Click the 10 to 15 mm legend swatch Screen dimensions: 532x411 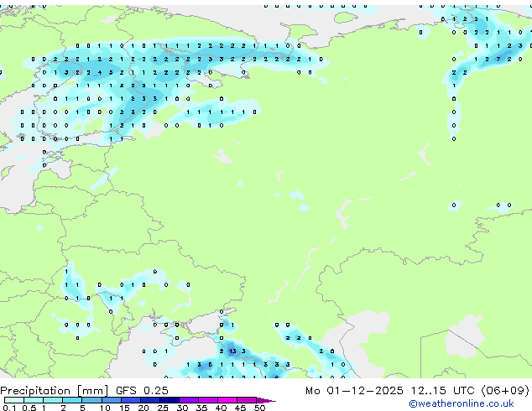tap(111, 400)
